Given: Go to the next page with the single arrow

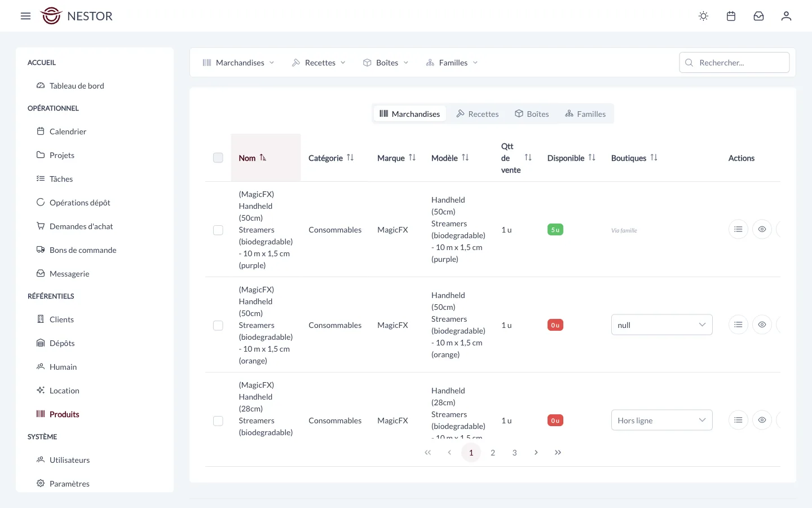Looking at the screenshot, I should click(x=536, y=453).
